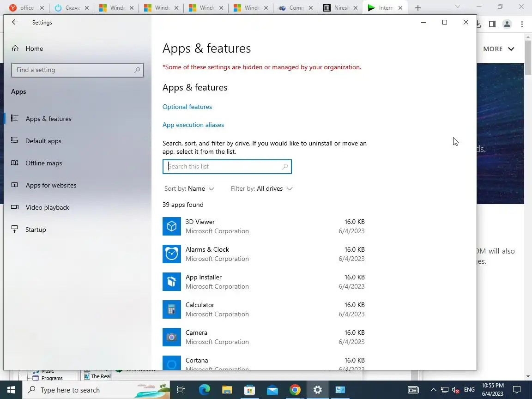Screen dimensions: 532x399
Task: Open Optional features link
Action: tap(187, 107)
